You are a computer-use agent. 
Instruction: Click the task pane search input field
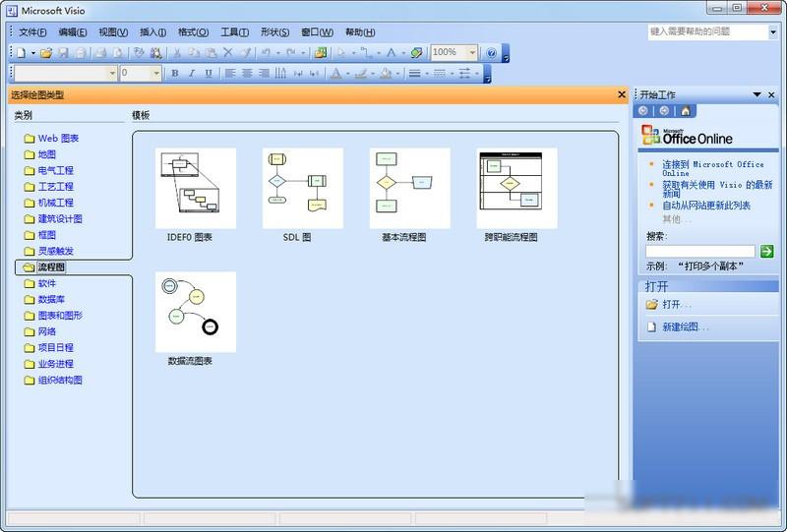[700, 251]
